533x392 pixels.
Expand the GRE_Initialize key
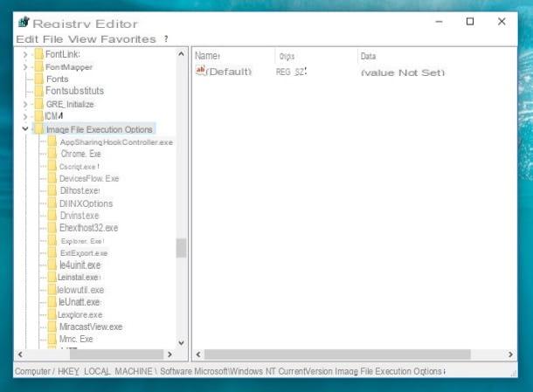(25, 104)
